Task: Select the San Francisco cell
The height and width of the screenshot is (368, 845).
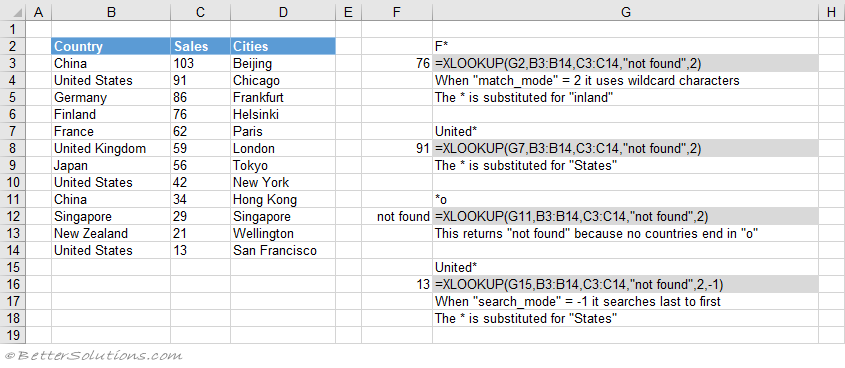Action: [x=283, y=251]
